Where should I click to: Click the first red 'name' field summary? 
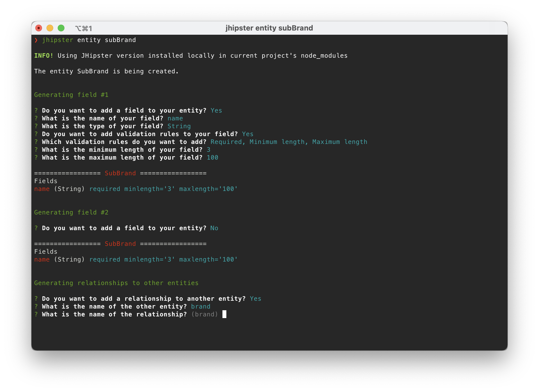[x=42, y=189]
